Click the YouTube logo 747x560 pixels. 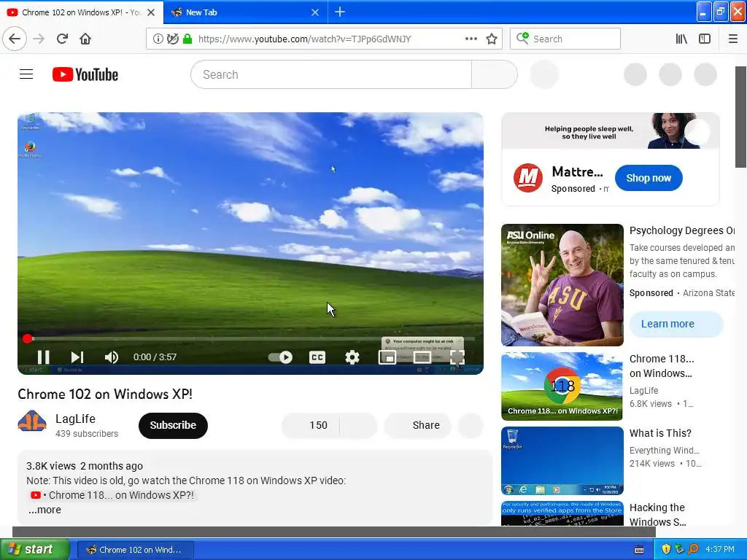[x=85, y=75]
